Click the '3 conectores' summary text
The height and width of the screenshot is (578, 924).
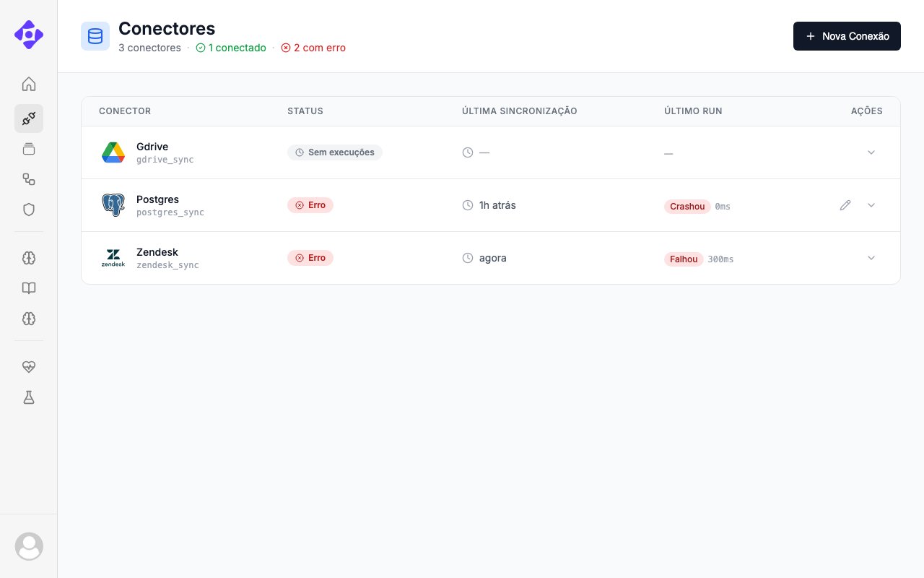coord(149,48)
